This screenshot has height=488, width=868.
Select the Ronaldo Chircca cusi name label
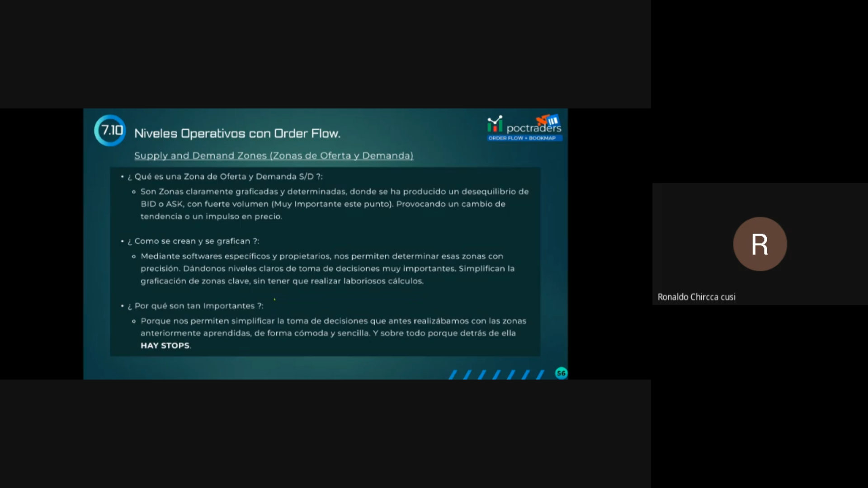point(696,297)
